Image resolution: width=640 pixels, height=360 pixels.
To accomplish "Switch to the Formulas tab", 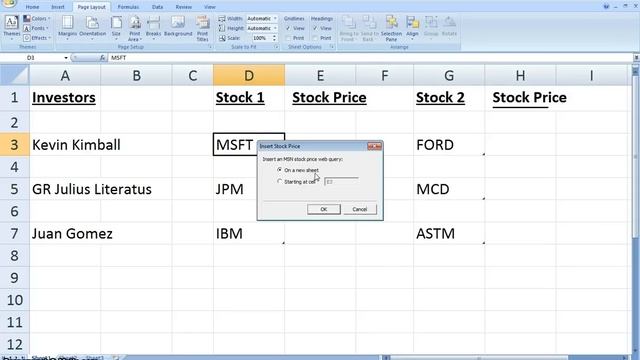I will [128, 7].
